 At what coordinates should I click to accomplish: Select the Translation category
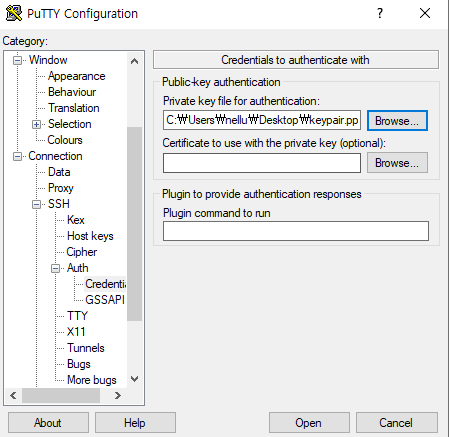click(x=74, y=108)
